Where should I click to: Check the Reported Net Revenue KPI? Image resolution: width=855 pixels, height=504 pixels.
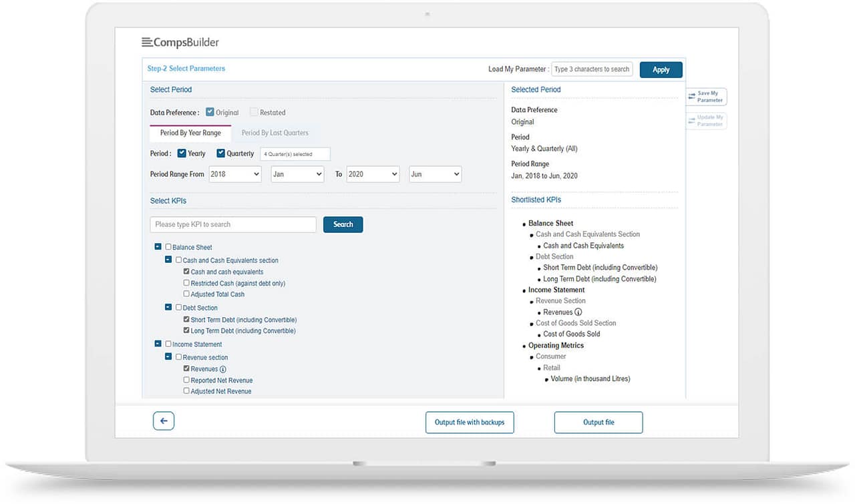click(186, 380)
